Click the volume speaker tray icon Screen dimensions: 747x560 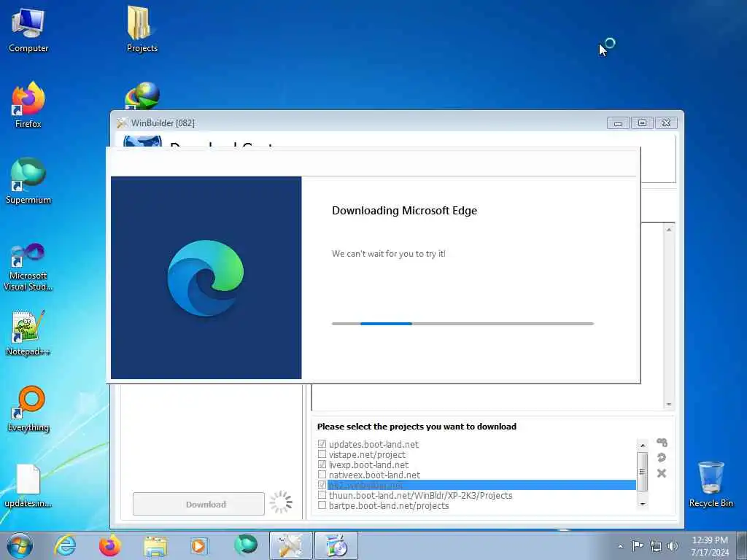[673, 546]
